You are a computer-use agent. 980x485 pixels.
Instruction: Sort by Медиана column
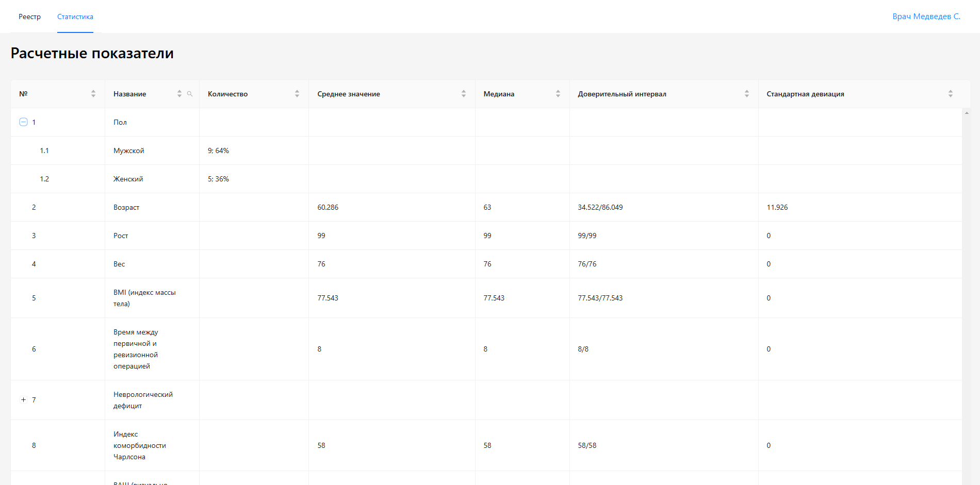click(x=558, y=94)
